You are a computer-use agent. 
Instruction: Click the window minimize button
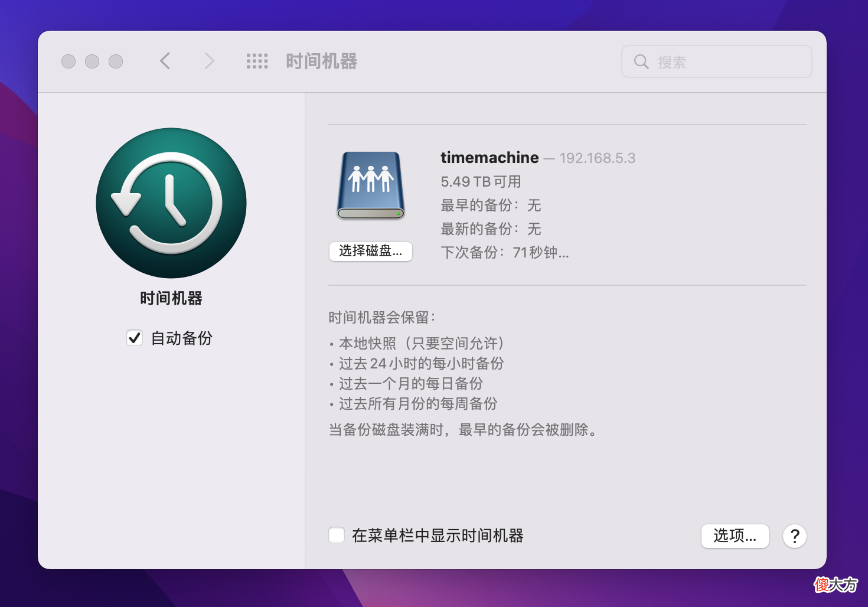click(x=92, y=61)
